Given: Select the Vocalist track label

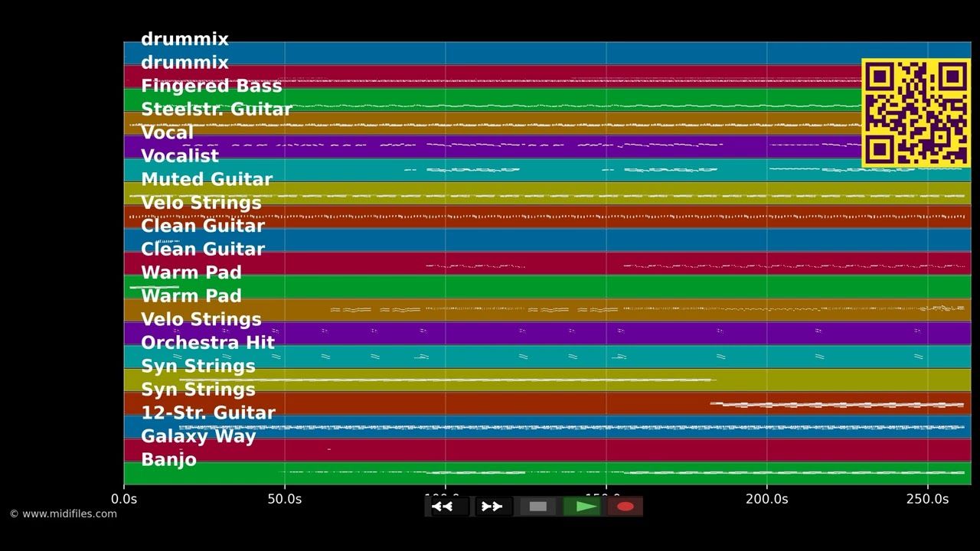Looking at the screenshot, I should point(180,156).
